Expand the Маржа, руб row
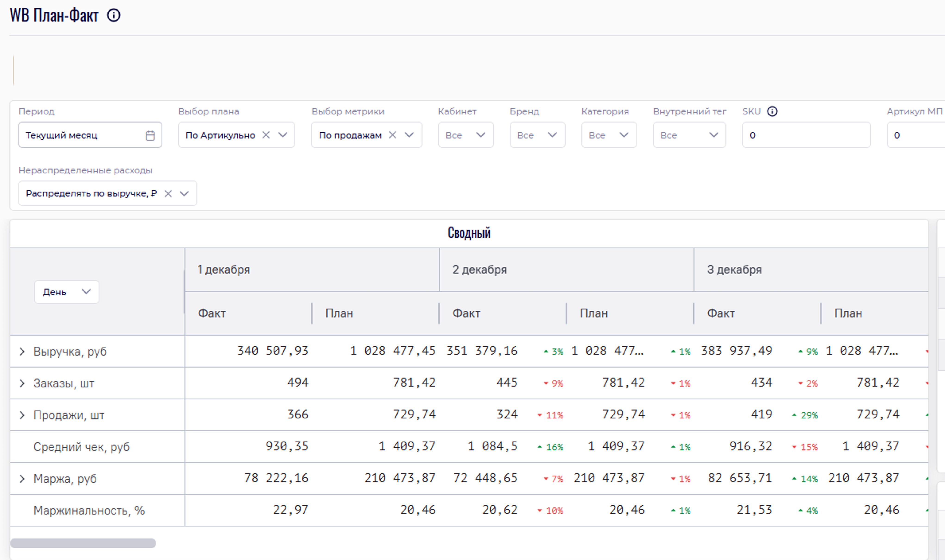The height and width of the screenshot is (560, 945). (22, 479)
